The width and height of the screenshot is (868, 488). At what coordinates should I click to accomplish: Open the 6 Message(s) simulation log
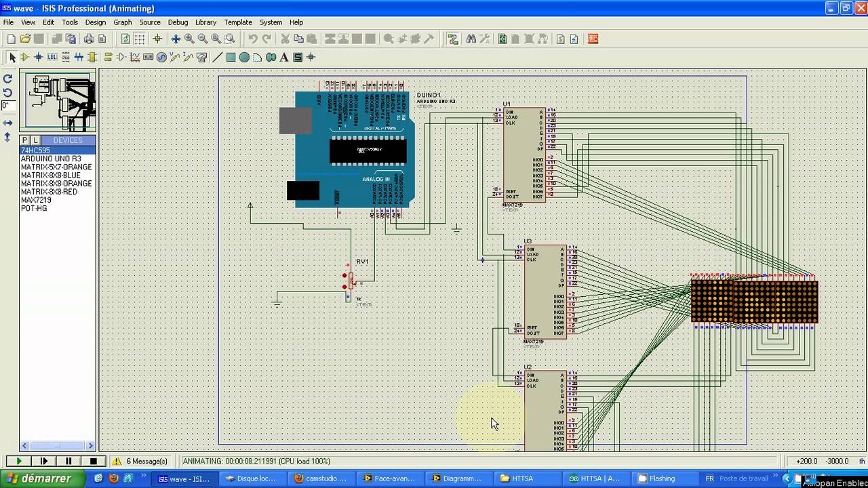[140, 461]
